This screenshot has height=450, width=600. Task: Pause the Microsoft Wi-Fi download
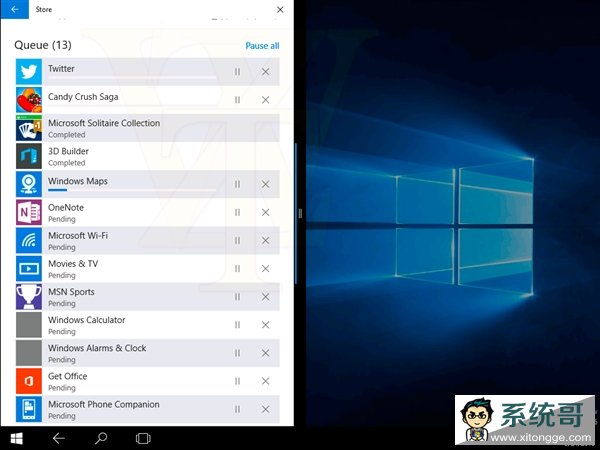click(x=237, y=240)
